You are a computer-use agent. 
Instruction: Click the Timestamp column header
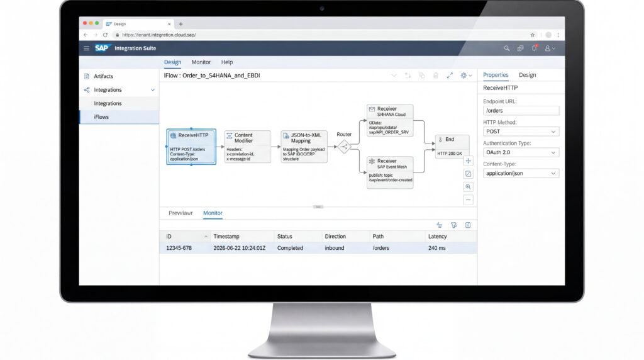(242, 236)
